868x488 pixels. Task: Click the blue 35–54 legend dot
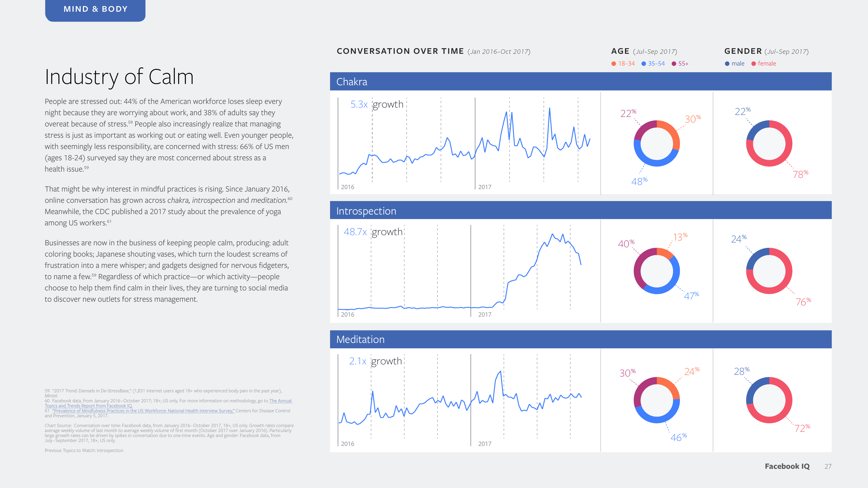click(x=644, y=64)
